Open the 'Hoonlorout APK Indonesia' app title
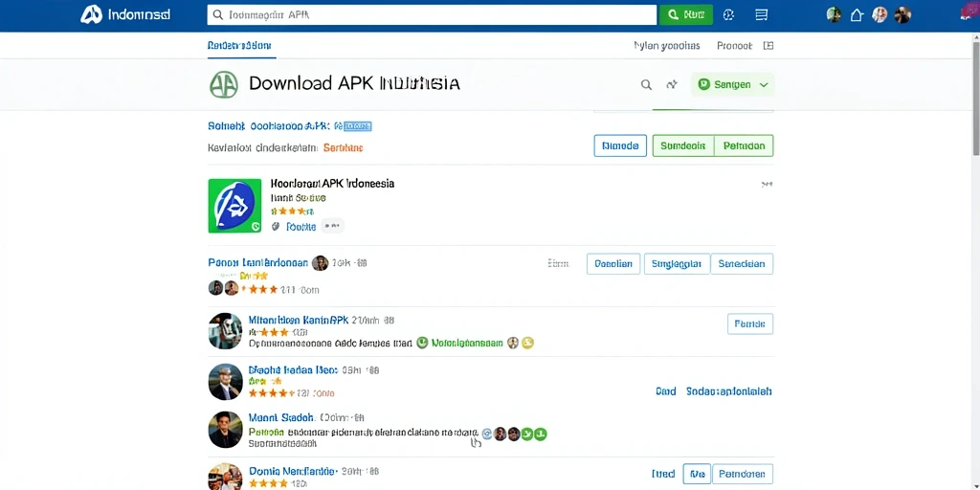Viewport: 980px width, 490px height. (x=332, y=184)
